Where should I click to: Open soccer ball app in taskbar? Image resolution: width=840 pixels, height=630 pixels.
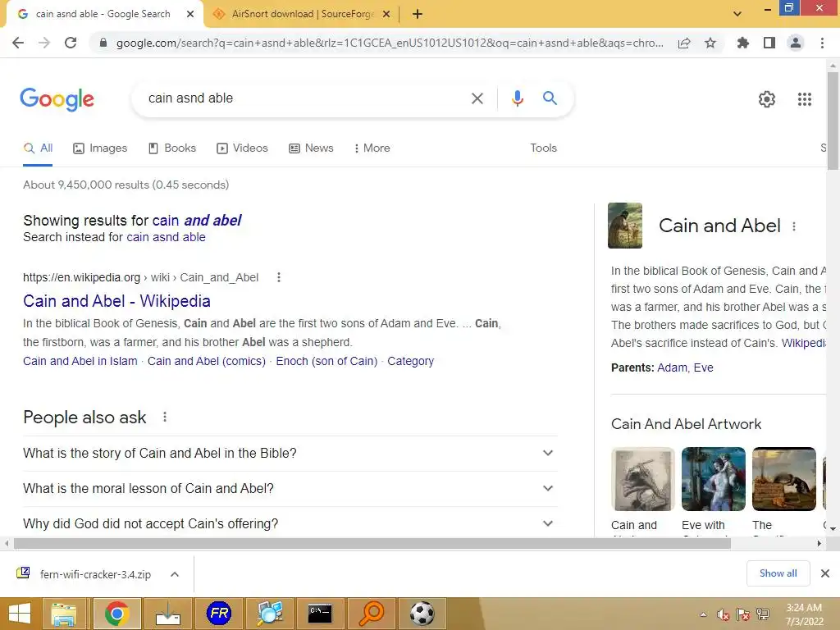[x=422, y=614]
